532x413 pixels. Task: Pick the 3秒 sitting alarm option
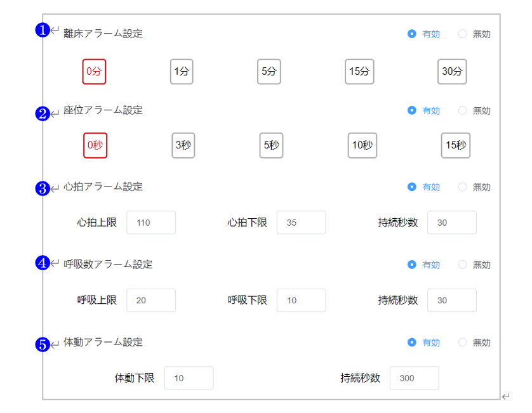pyautogui.click(x=183, y=145)
